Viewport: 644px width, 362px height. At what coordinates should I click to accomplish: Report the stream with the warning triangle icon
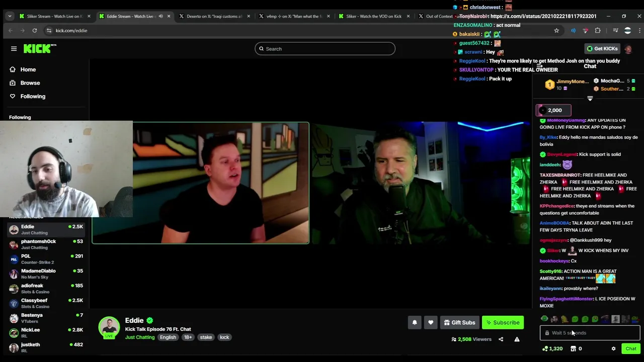click(x=517, y=339)
